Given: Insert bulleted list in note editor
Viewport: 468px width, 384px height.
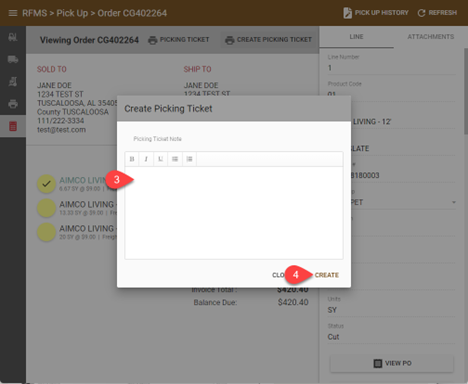Looking at the screenshot, I should click(175, 159).
